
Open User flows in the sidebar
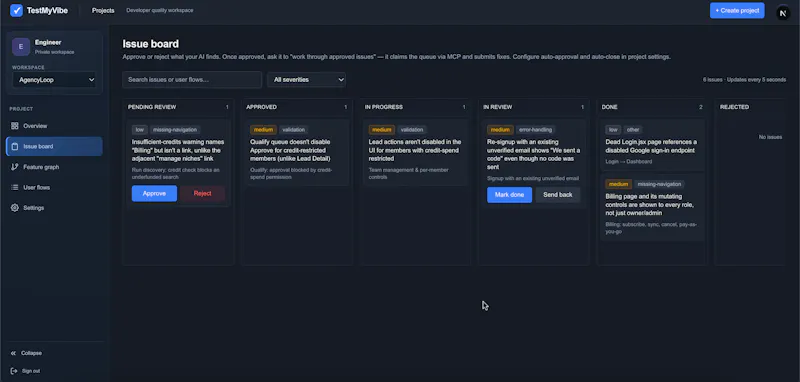pyautogui.click(x=54, y=187)
